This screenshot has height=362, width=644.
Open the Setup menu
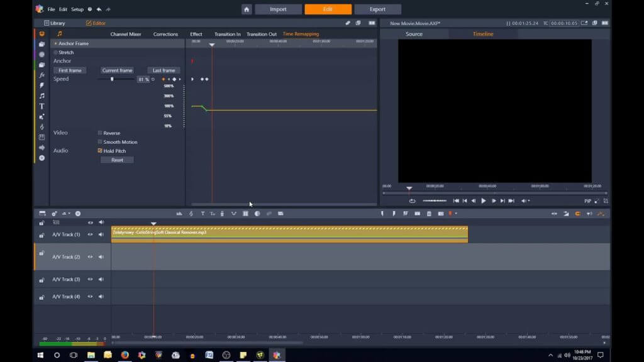tap(77, 9)
